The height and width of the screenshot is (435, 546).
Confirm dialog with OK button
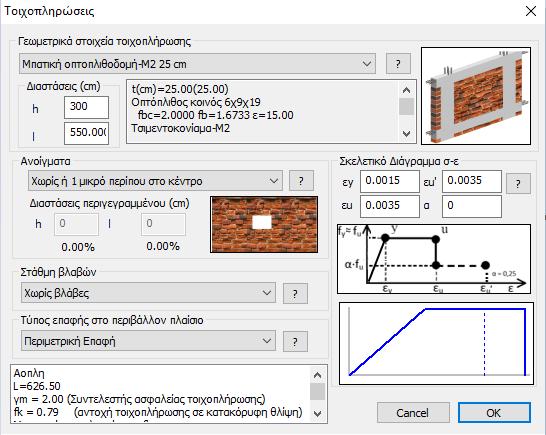coord(494,413)
